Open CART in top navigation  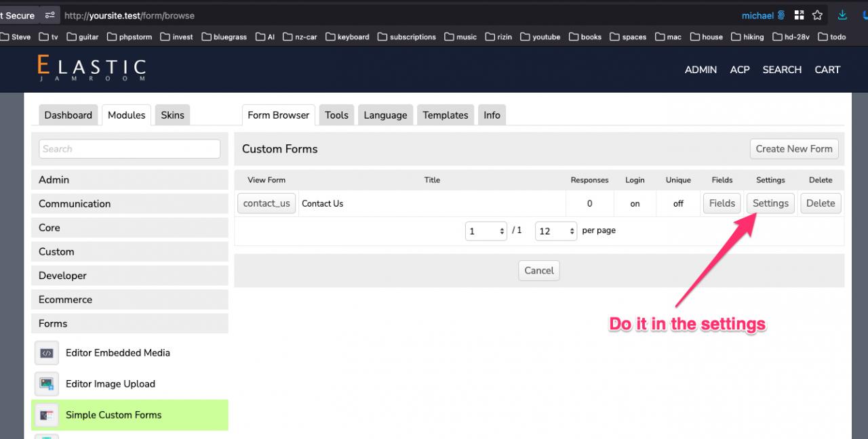827,70
